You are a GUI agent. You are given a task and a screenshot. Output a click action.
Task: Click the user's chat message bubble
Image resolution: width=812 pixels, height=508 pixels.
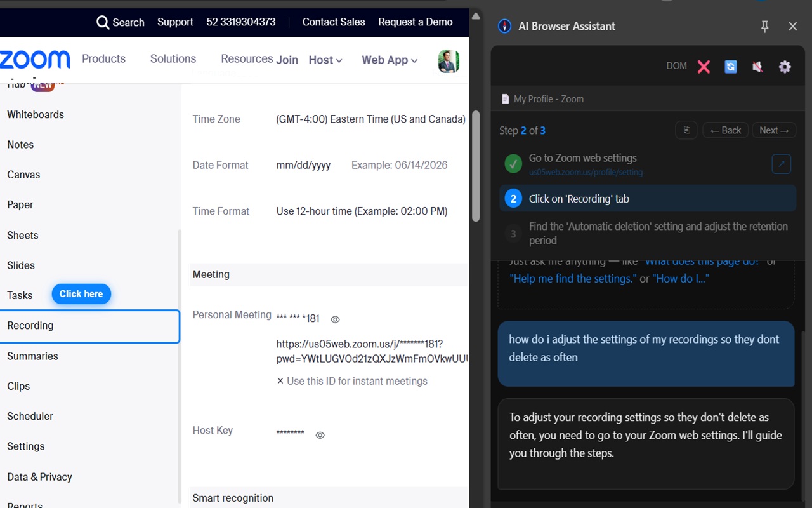(x=646, y=354)
